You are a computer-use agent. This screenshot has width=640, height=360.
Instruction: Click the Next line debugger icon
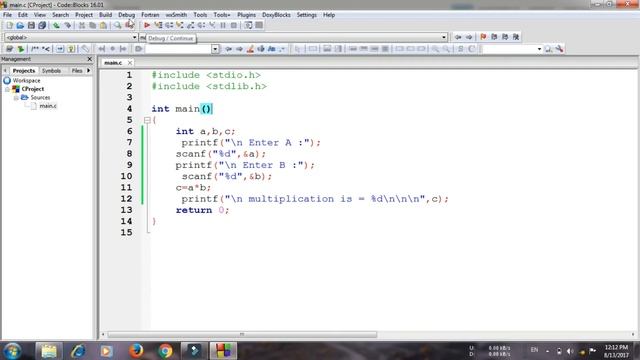[x=169, y=25]
